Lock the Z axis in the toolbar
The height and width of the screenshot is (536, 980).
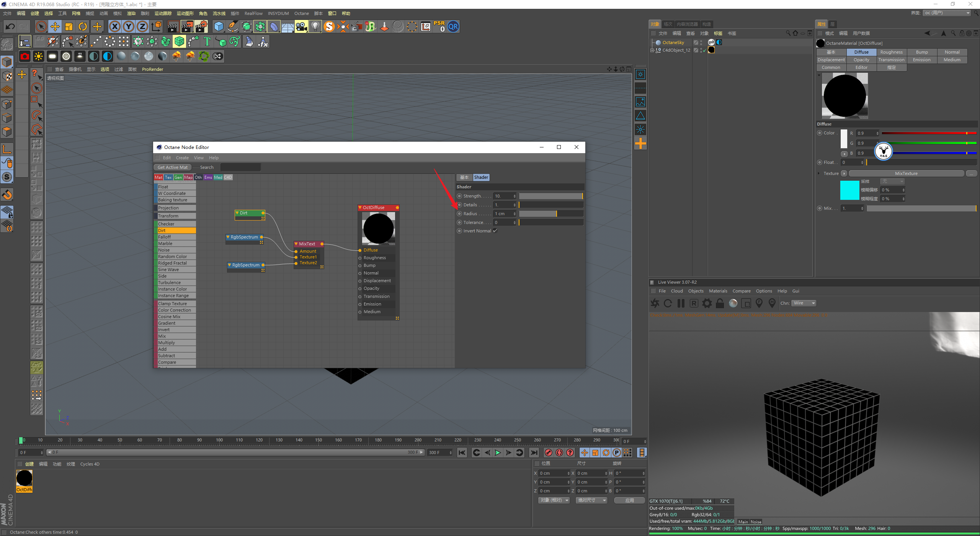142,26
